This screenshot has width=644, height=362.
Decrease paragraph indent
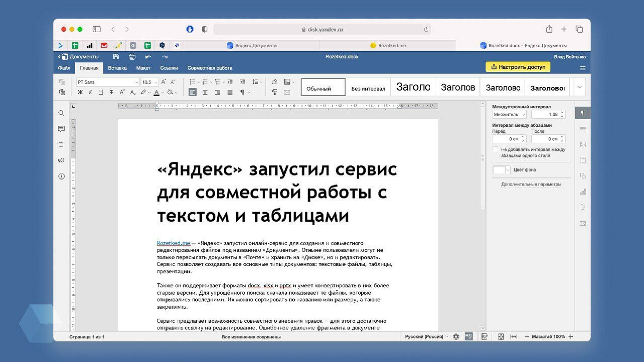point(230,82)
